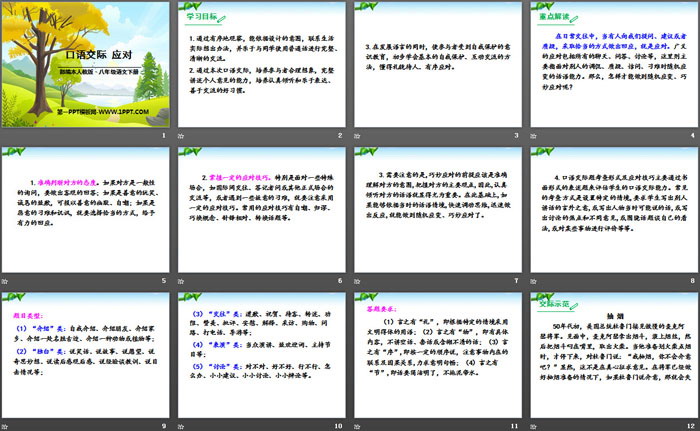Screen dimensions: 700x431
Task: Select slide 1 thumbnail with tree illustration
Action: coord(85,64)
